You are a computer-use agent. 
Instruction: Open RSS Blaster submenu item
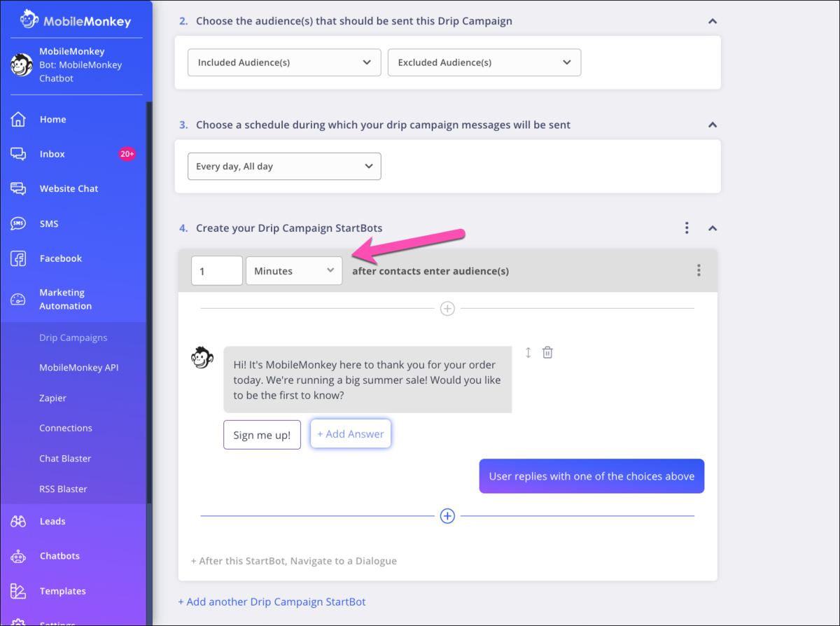(63, 489)
